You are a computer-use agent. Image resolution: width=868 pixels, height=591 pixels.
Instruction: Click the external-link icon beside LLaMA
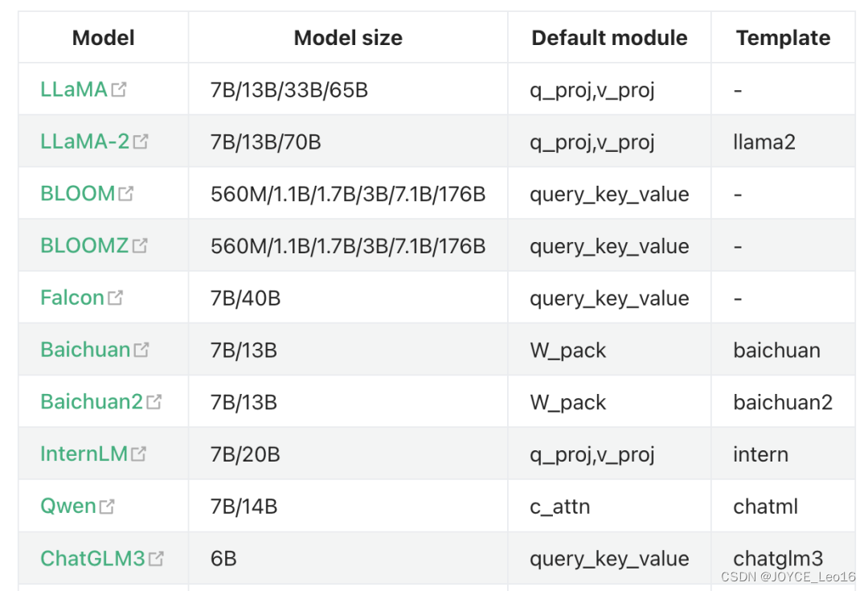click(118, 89)
